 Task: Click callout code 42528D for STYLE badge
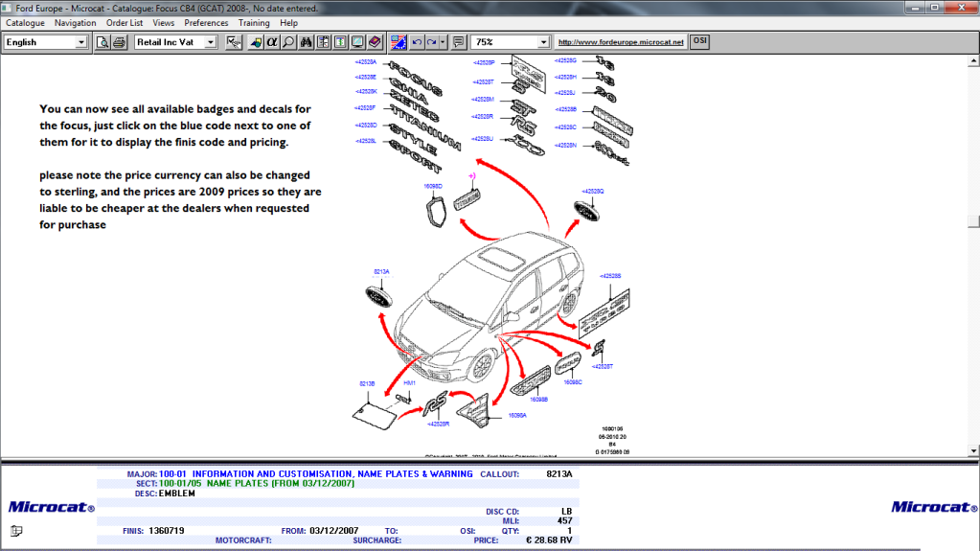click(366, 126)
